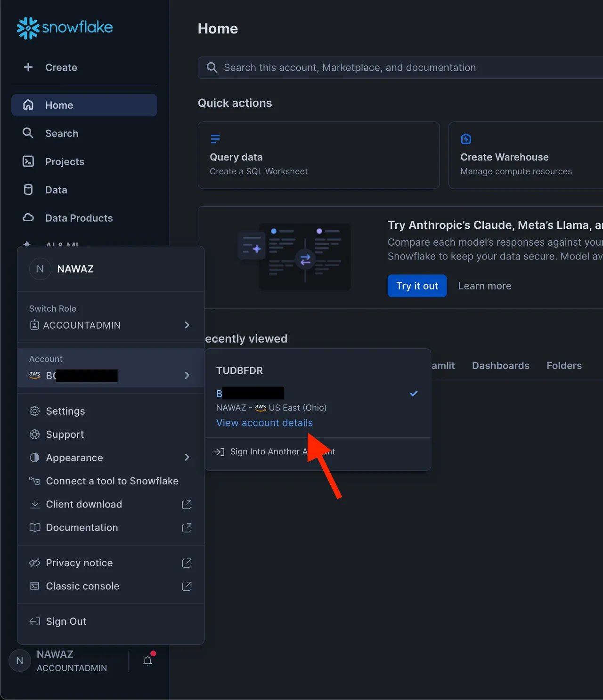603x700 pixels.
Task: Click the Learn more link
Action: click(485, 286)
